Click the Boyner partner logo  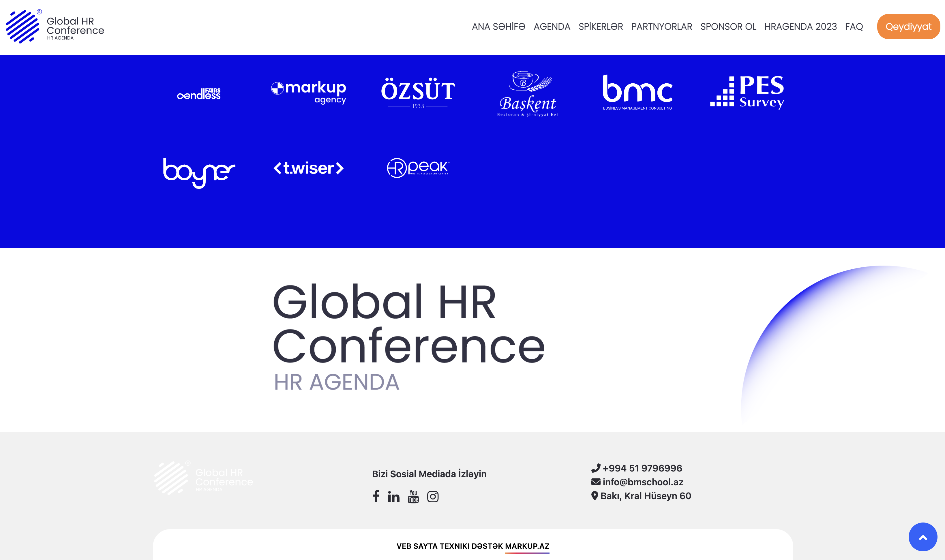point(199,172)
